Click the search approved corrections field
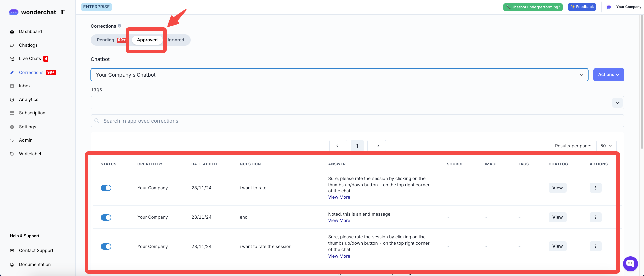Viewport: 644px width, 276px height. click(x=357, y=121)
